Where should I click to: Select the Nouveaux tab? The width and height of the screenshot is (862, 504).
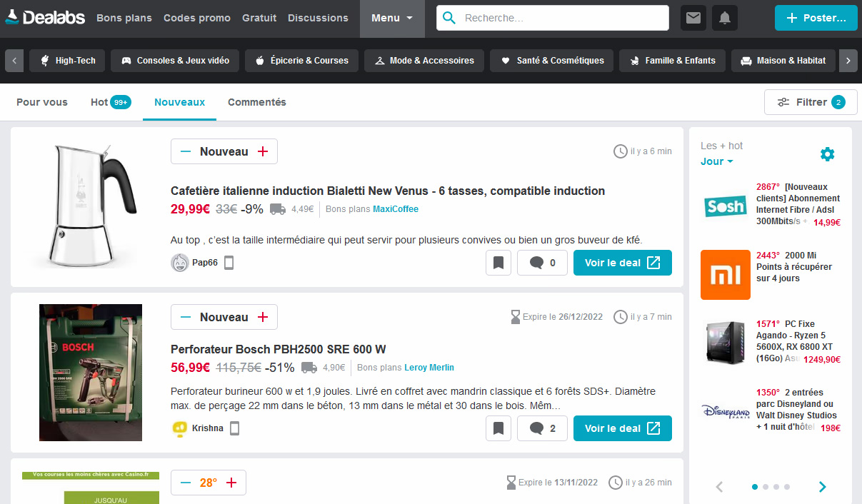click(180, 102)
